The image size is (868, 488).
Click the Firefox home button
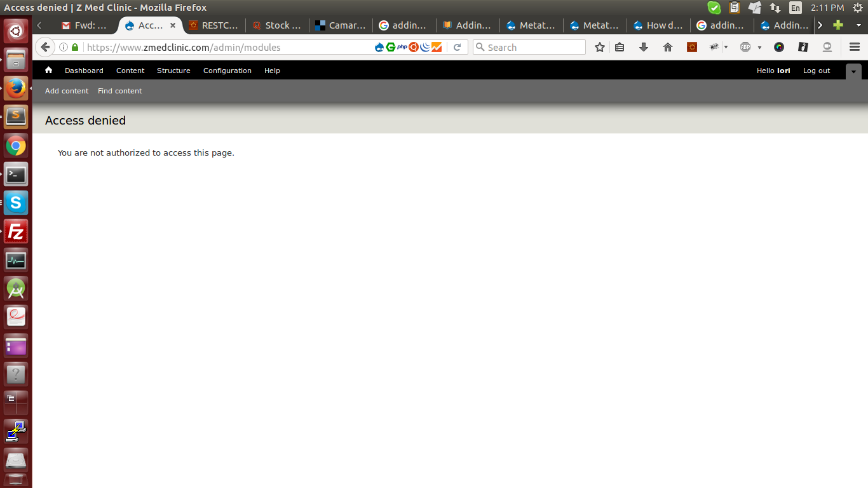667,47
